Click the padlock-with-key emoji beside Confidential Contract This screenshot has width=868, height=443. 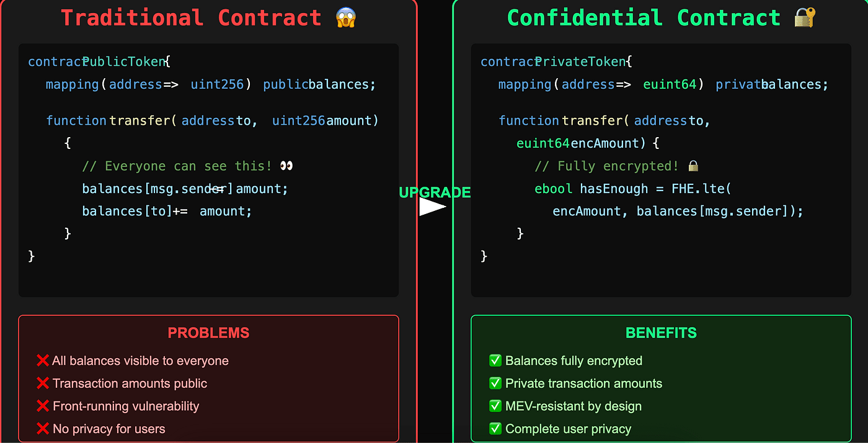pyautogui.click(x=805, y=18)
